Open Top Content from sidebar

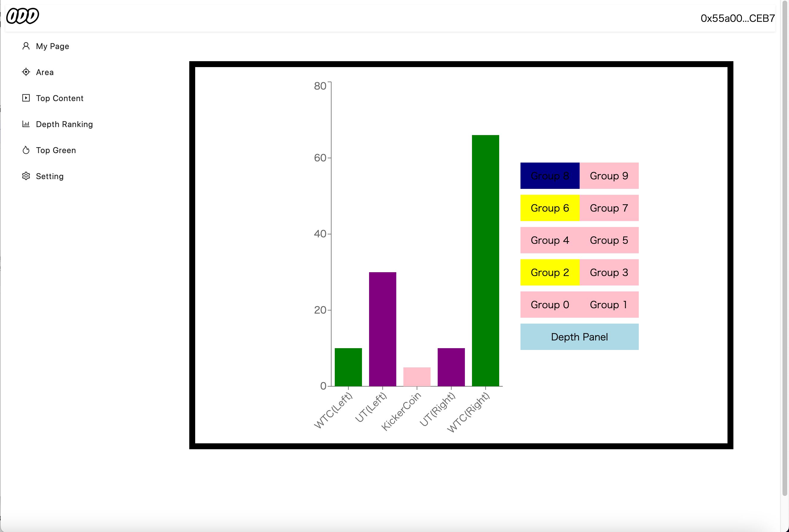click(59, 98)
